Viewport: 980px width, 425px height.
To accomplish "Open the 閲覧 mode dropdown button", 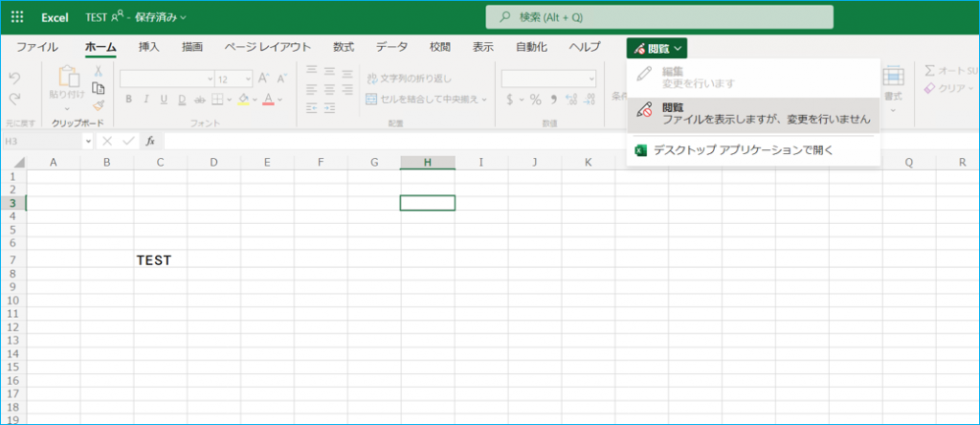I will pos(657,47).
